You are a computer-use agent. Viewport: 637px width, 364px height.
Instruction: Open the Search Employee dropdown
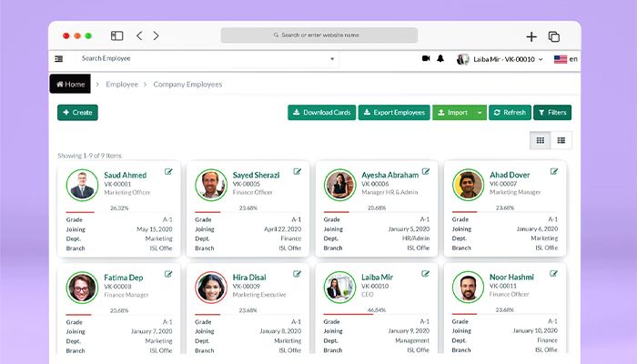click(207, 59)
